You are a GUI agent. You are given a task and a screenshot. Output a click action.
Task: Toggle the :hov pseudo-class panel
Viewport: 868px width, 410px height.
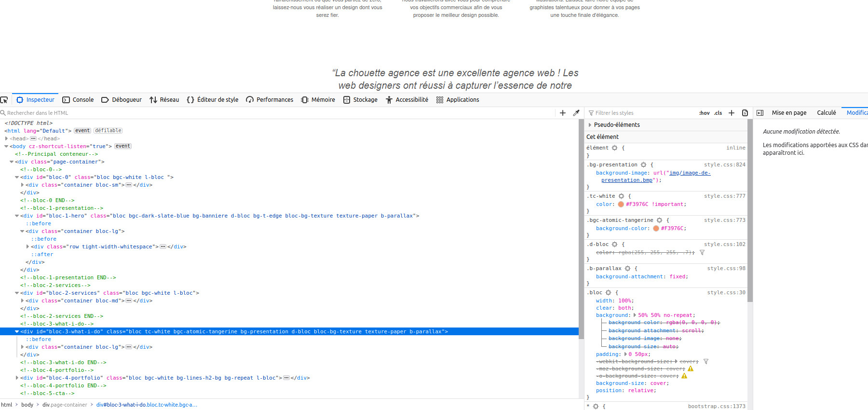tap(705, 113)
